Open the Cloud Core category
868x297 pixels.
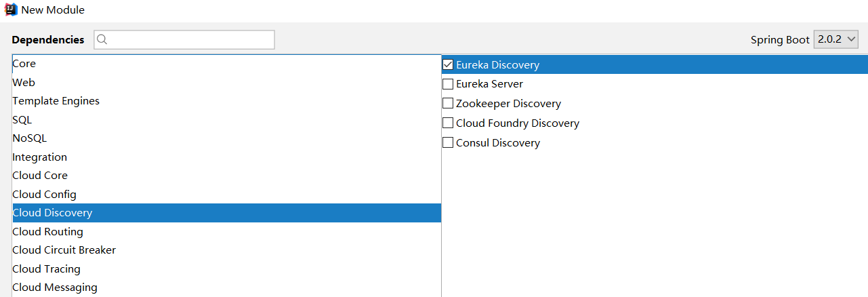(39, 176)
